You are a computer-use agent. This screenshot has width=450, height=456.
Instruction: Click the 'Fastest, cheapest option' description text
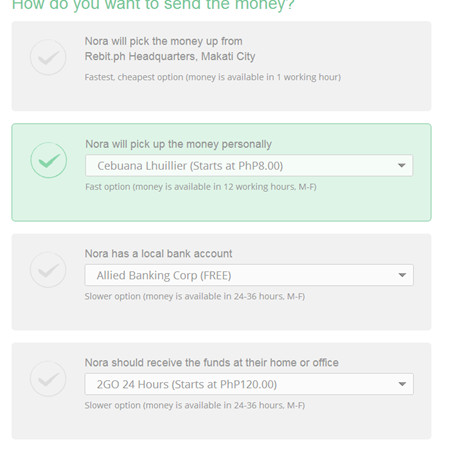(213, 77)
